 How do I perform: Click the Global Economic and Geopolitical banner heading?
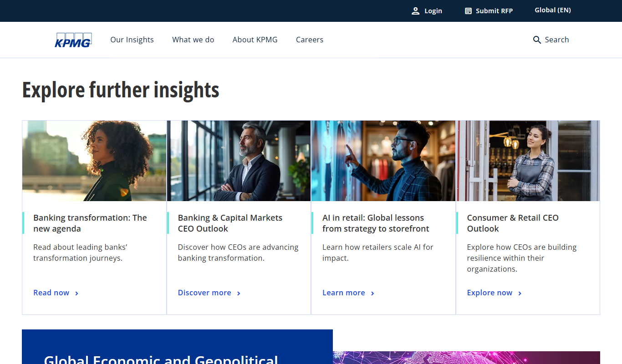[161, 359]
